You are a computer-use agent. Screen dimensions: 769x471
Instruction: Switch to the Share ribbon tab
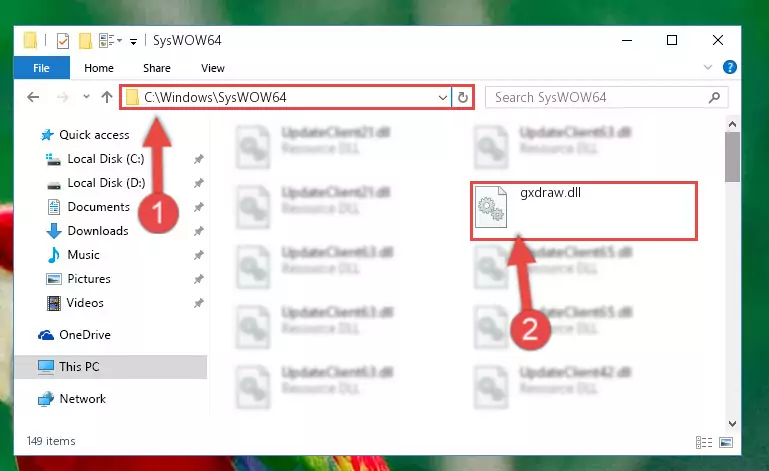[157, 68]
